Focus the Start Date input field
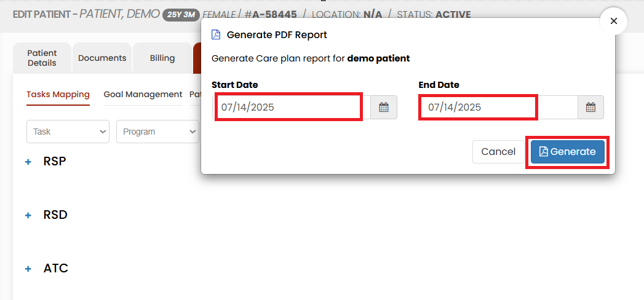The width and height of the screenshot is (644, 300). 292,108
